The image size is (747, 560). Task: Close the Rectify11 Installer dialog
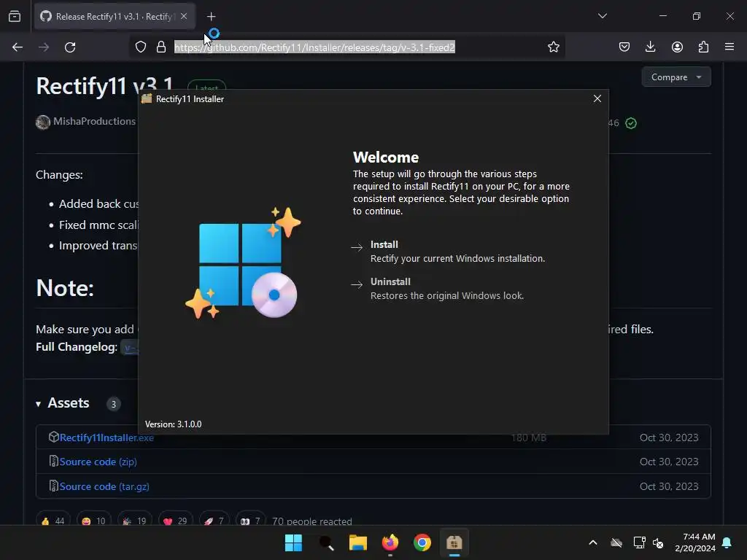tap(597, 98)
